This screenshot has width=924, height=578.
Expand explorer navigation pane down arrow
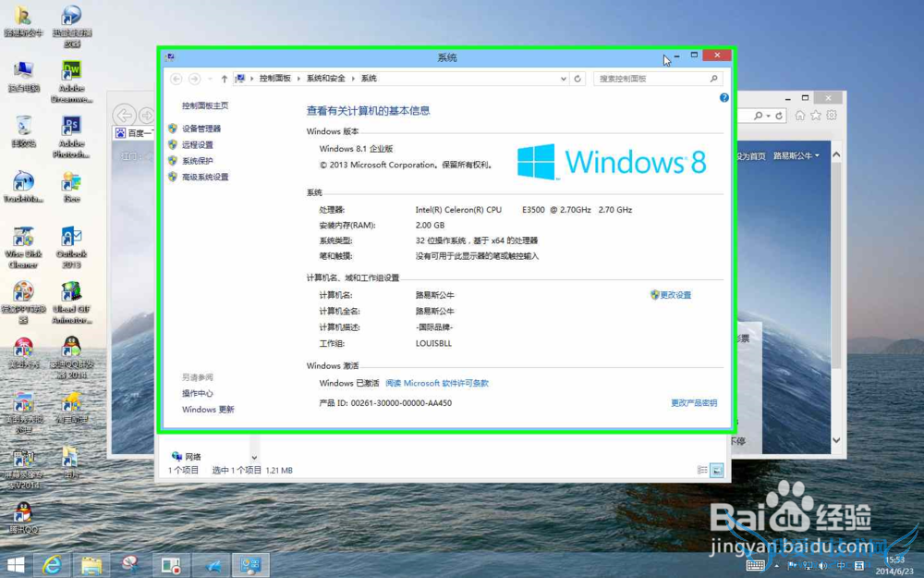tap(254, 457)
